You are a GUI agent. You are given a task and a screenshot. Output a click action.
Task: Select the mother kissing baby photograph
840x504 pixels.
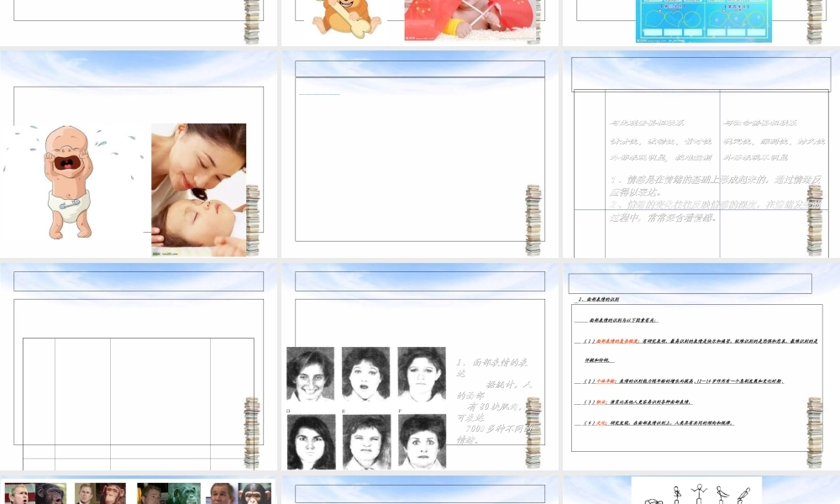pyautogui.click(x=197, y=189)
